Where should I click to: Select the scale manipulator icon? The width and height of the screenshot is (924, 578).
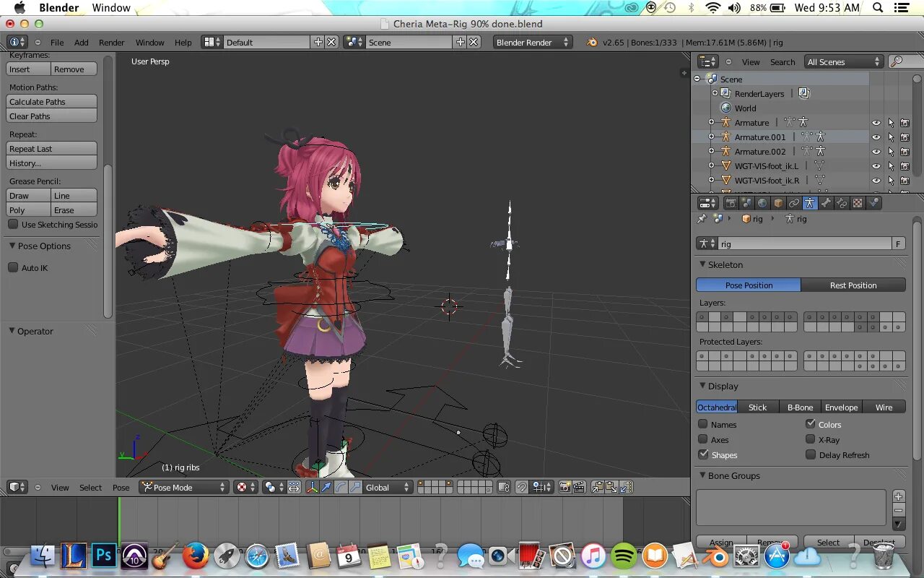355,488
